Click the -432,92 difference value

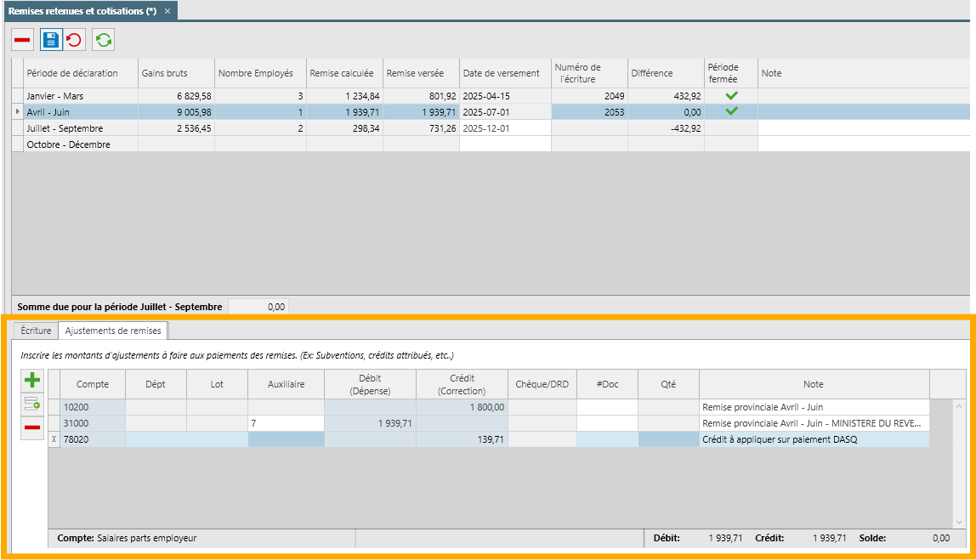tap(666, 128)
